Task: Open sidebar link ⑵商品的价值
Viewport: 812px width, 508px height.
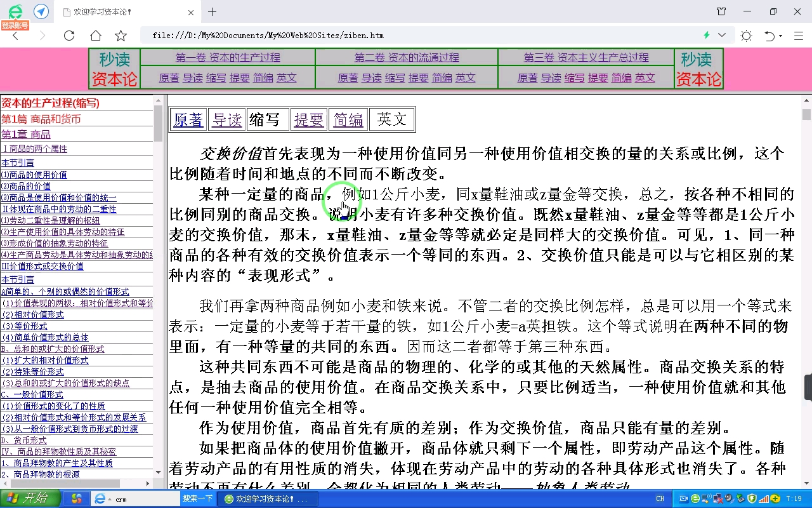Action: (x=26, y=186)
